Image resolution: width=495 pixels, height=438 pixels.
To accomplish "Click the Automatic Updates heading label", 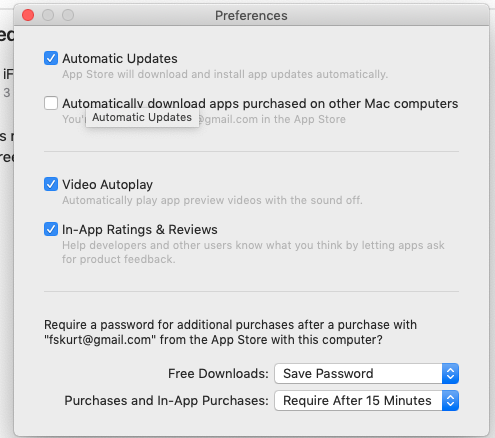I will [x=120, y=59].
